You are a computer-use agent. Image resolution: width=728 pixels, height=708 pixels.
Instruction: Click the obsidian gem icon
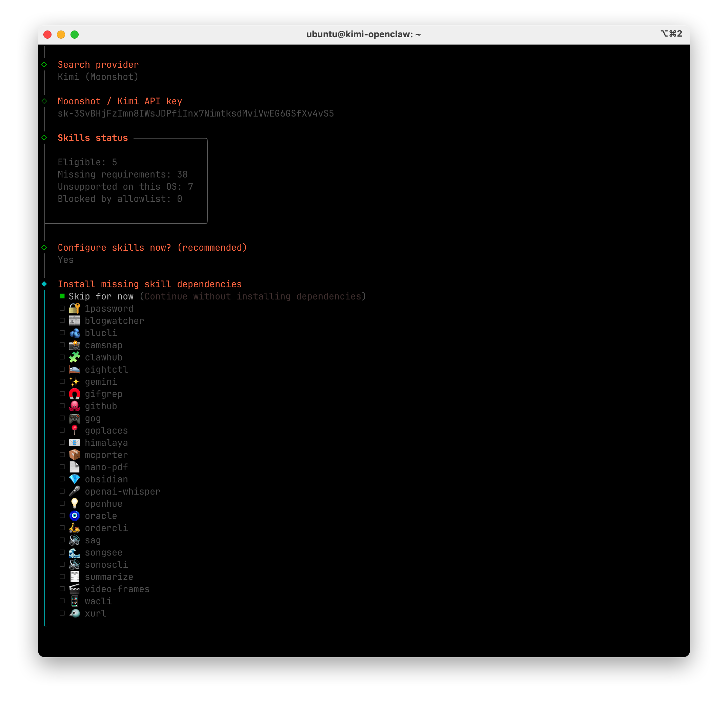pyautogui.click(x=75, y=479)
